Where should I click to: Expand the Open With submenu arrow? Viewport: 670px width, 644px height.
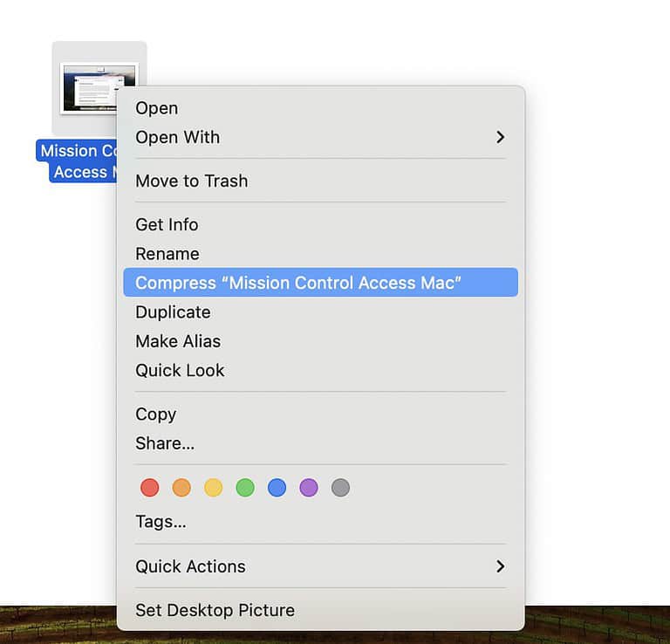(500, 137)
